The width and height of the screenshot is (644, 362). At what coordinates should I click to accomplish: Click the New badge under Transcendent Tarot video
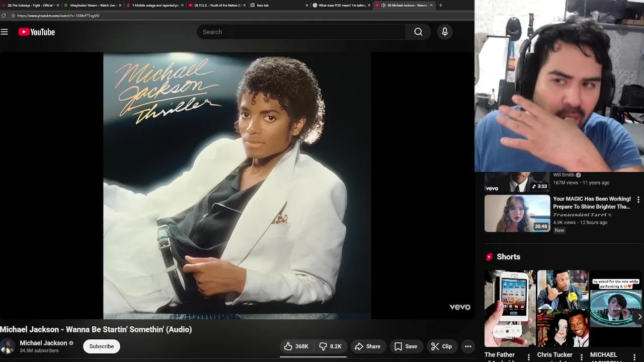(x=559, y=230)
